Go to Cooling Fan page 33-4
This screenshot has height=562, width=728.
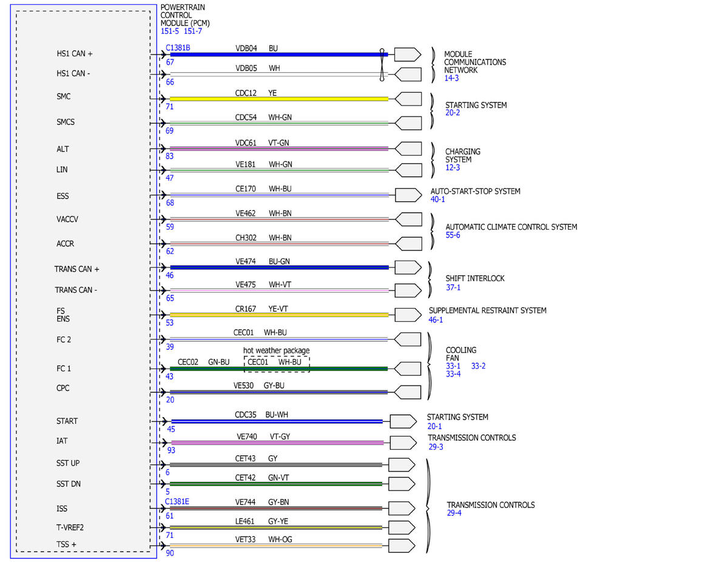pyautogui.click(x=453, y=374)
